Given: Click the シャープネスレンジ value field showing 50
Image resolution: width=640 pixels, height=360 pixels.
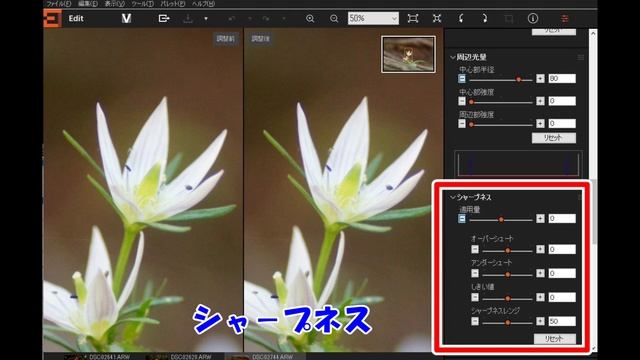Looking at the screenshot, I should (x=562, y=321).
